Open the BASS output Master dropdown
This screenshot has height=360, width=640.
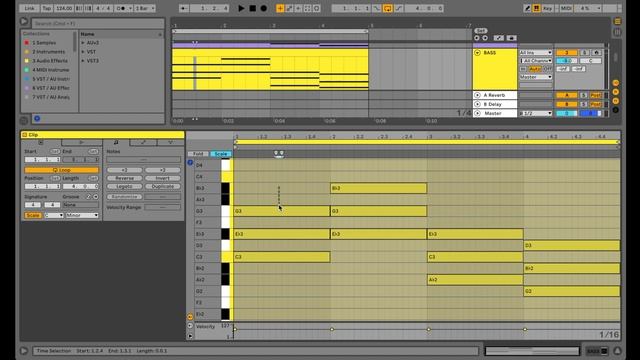(536, 77)
